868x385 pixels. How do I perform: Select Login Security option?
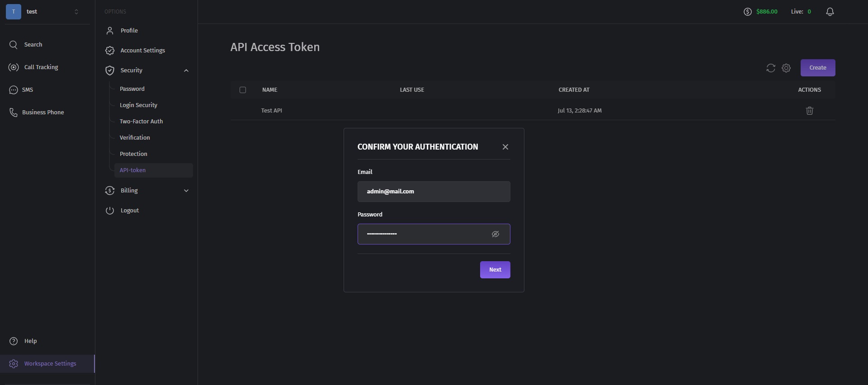138,105
